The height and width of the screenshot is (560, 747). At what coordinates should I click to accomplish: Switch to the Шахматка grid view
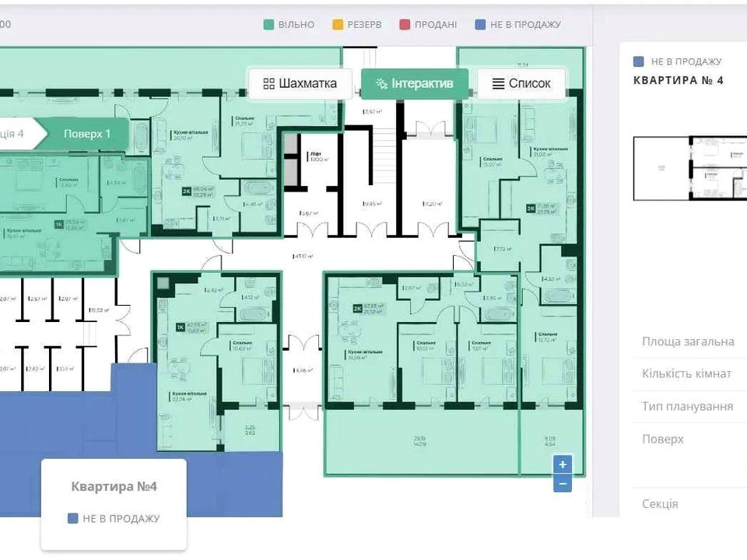300,83
